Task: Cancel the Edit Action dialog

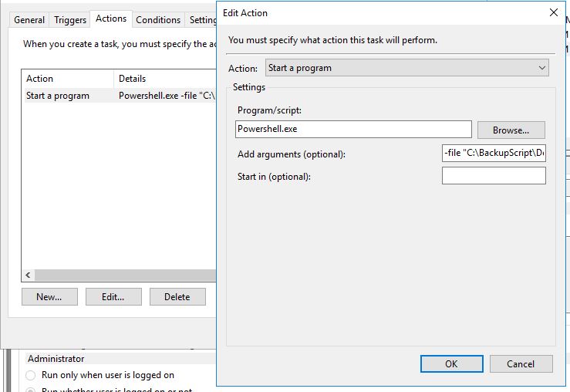Action: click(521, 363)
